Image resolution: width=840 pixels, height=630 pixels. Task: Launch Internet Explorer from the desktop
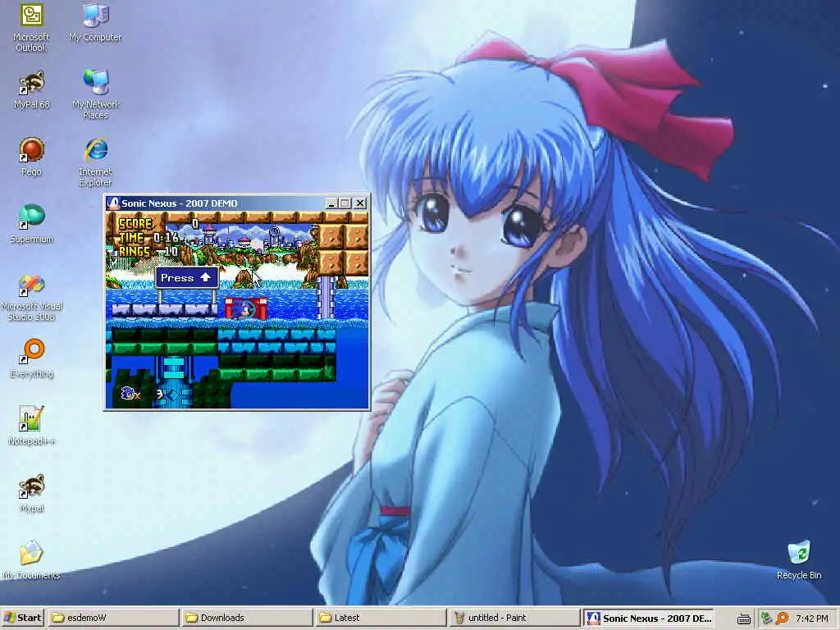point(95,162)
